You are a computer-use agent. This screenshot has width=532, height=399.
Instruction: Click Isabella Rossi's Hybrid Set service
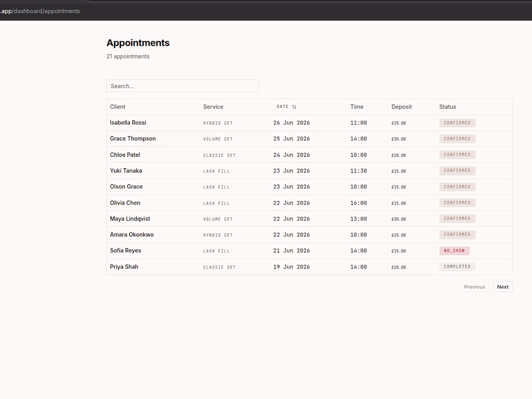point(218,123)
